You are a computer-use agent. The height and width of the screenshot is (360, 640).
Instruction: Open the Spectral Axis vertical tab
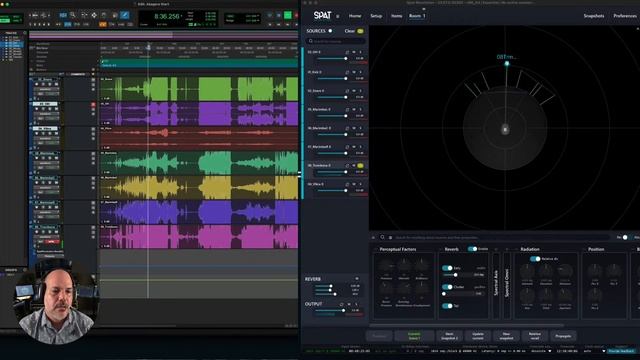tap(496, 284)
